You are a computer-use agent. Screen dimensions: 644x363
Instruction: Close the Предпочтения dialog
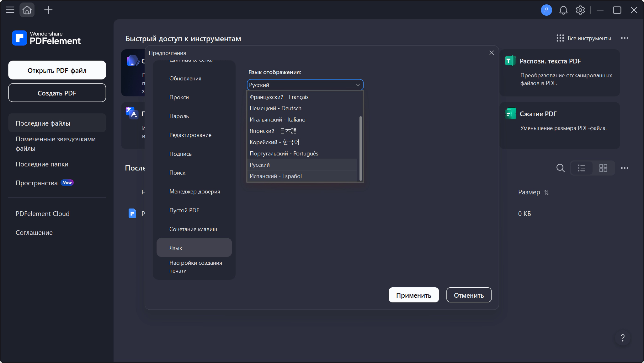click(492, 53)
